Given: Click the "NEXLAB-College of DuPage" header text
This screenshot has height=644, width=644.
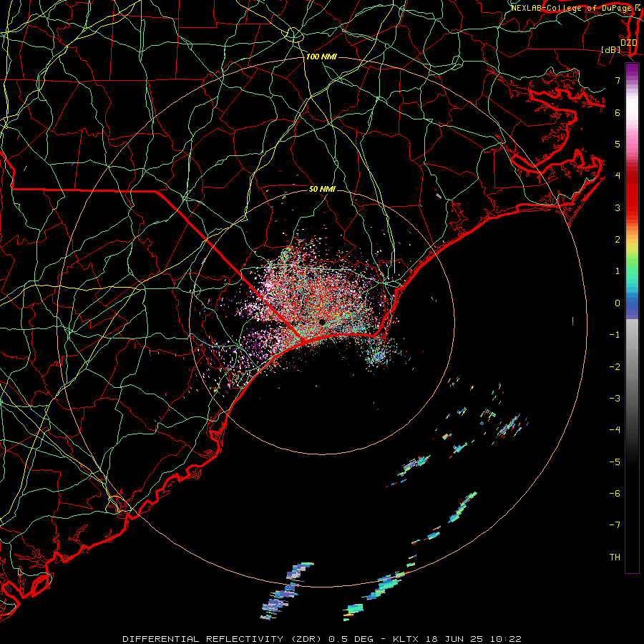Looking at the screenshot, I should click(x=572, y=8).
